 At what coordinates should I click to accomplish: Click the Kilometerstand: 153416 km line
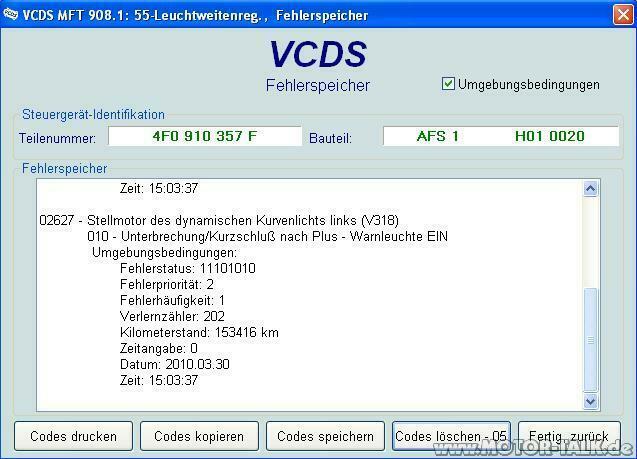point(199,332)
